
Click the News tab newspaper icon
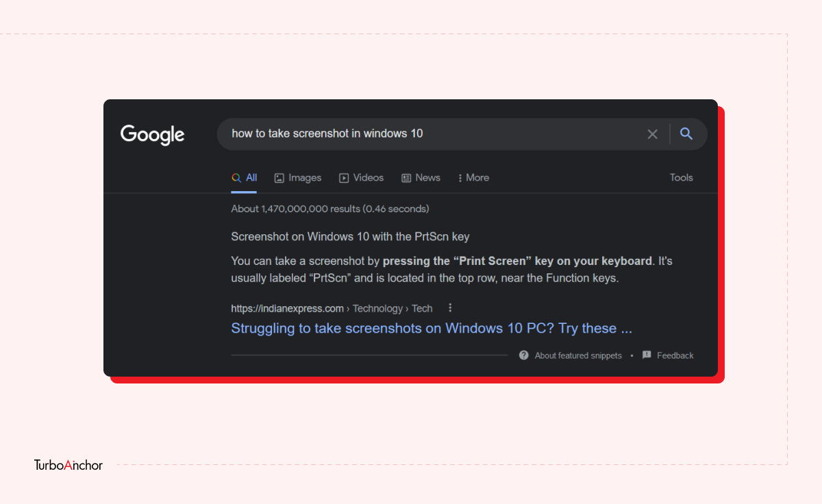(x=406, y=178)
